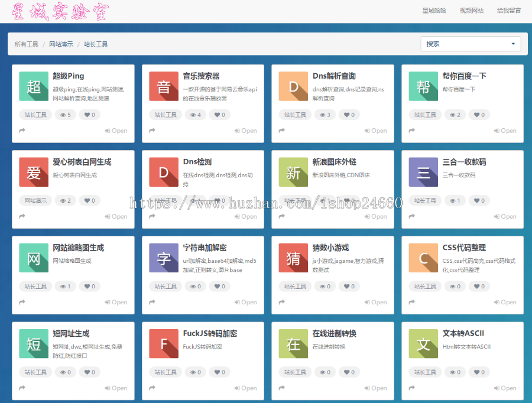Click the red F icon of FuckJS转码加密
Image resolution: width=532 pixels, height=403 pixels.
(164, 344)
